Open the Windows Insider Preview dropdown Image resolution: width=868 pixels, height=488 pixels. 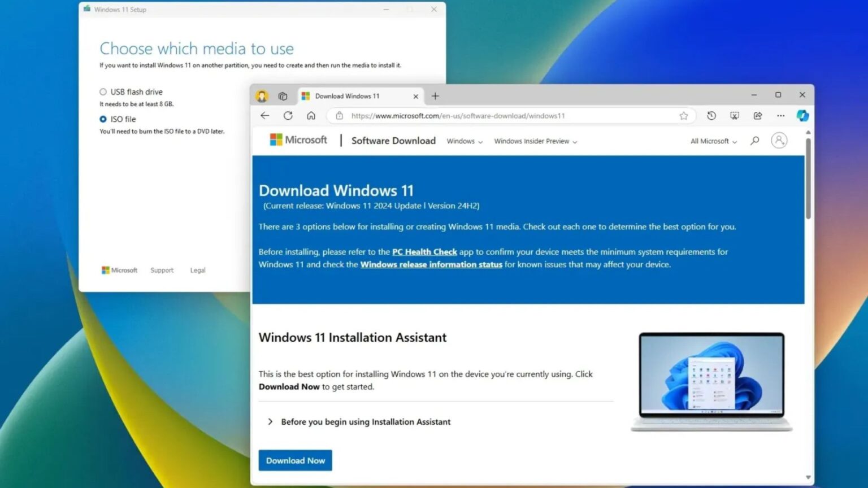point(534,141)
